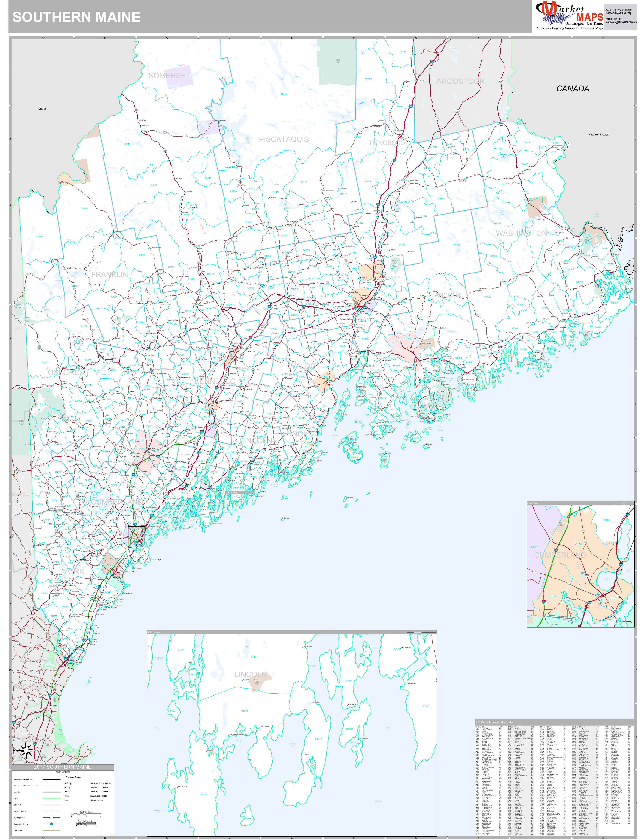
Task: Click the State light green line sample
Action: point(52,799)
